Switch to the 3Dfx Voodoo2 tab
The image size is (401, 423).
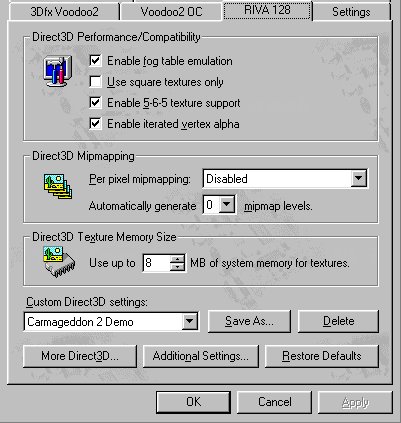(65, 12)
